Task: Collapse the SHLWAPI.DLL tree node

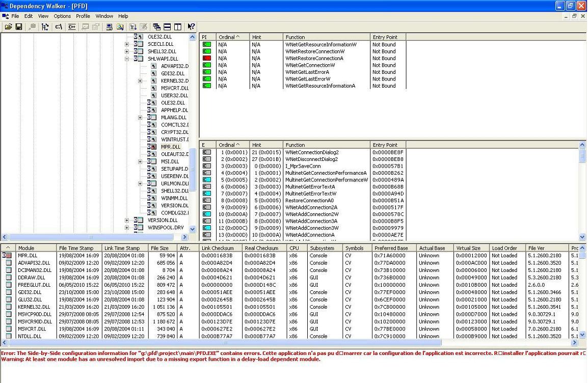Action: click(127, 59)
